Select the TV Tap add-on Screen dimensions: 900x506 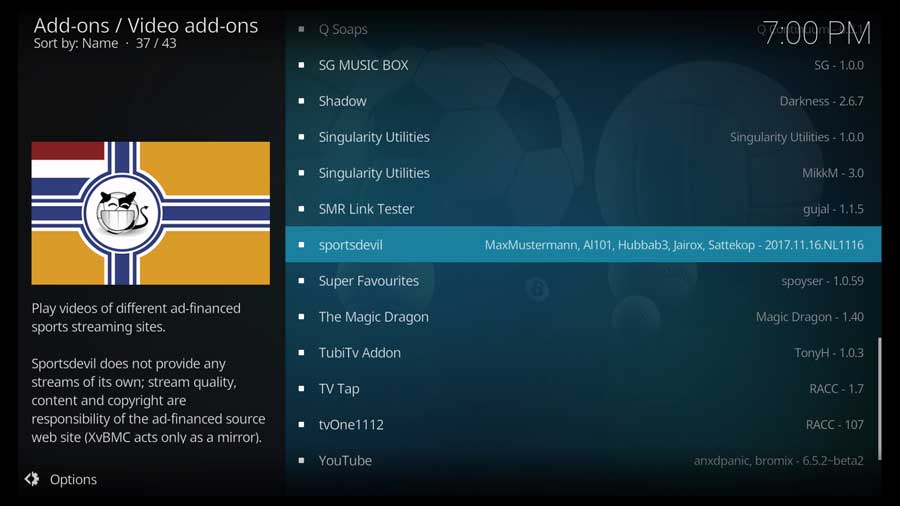tap(339, 389)
